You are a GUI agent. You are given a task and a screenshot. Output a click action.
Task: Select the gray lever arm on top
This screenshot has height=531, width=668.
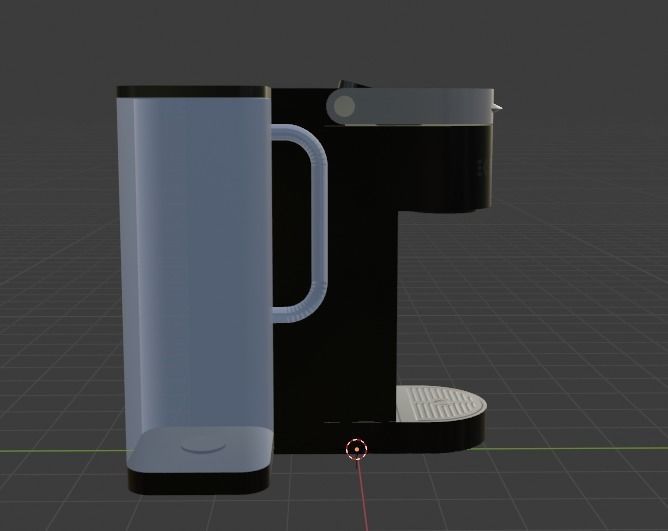tap(411, 107)
